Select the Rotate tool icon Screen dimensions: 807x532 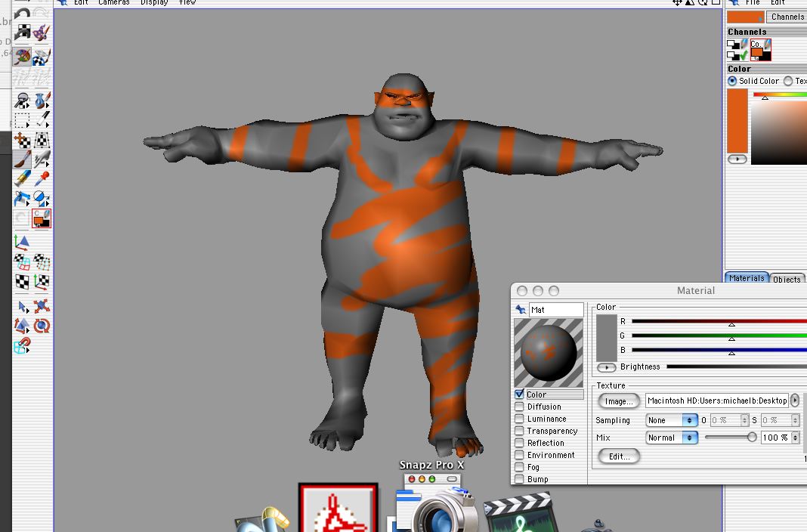41,326
